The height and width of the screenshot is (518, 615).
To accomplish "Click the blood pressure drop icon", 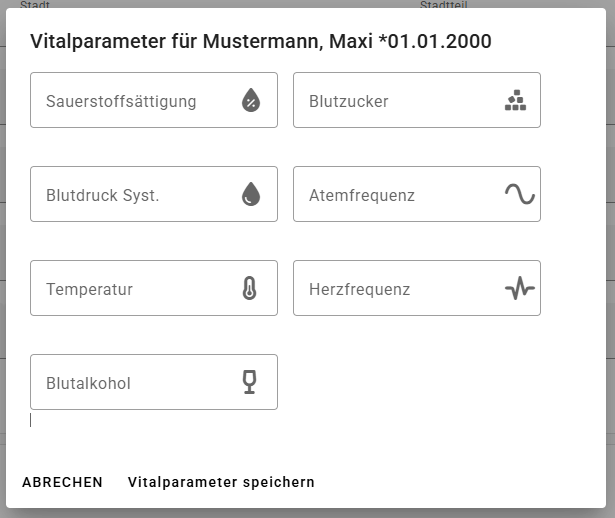I will point(251,195).
